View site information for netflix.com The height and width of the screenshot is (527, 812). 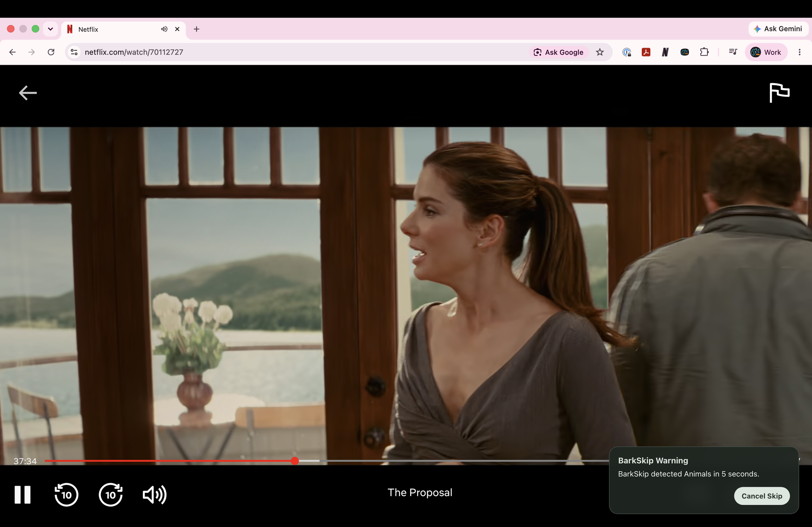point(74,52)
